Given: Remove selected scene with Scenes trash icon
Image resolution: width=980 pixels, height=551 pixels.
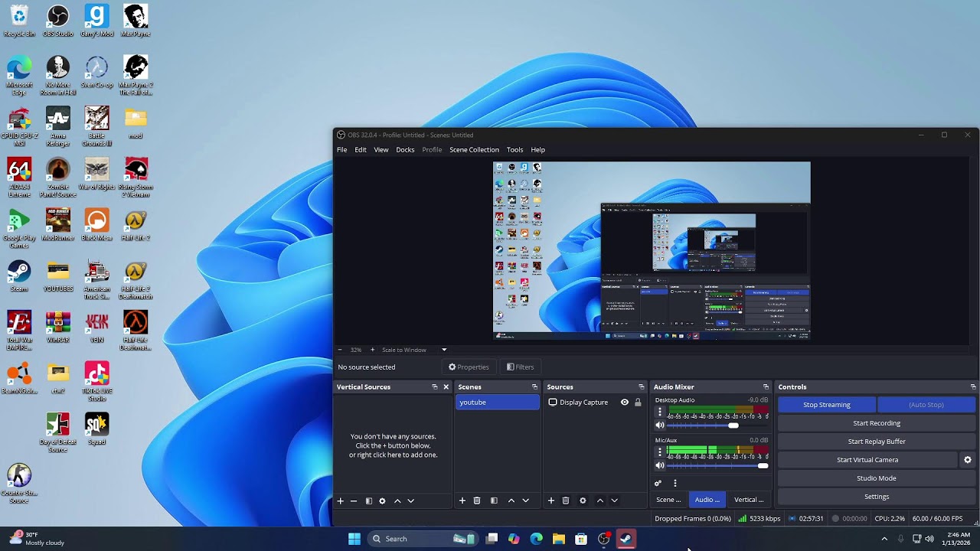Looking at the screenshot, I should (x=477, y=500).
